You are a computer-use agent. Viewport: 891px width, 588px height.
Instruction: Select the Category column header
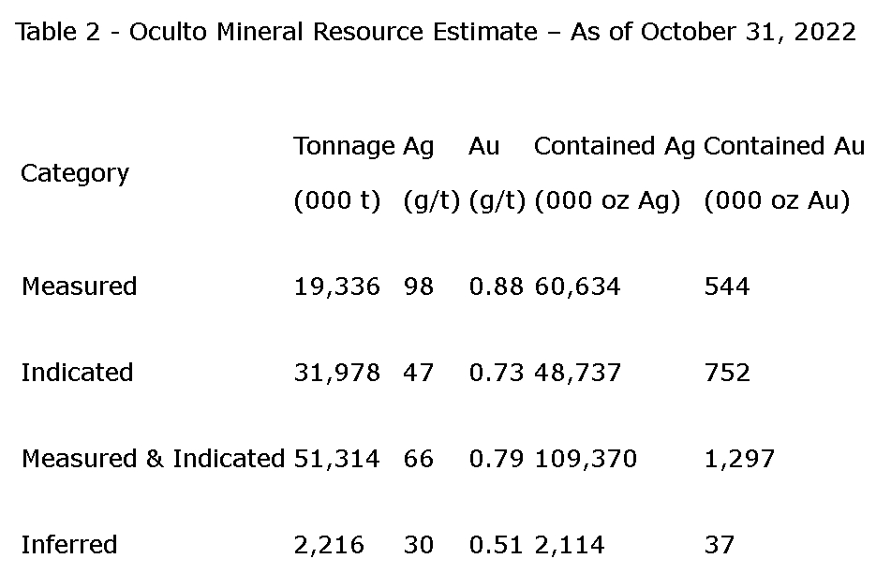click(x=75, y=173)
